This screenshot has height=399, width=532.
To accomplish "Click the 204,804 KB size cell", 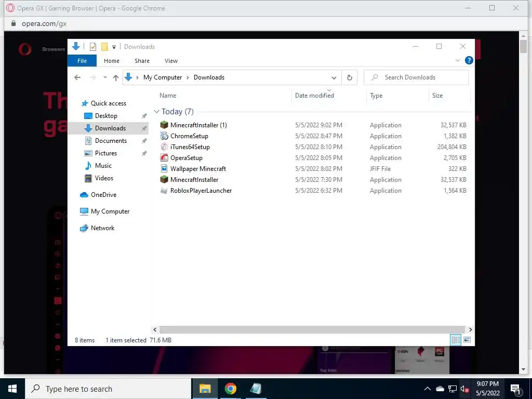I will (451, 147).
